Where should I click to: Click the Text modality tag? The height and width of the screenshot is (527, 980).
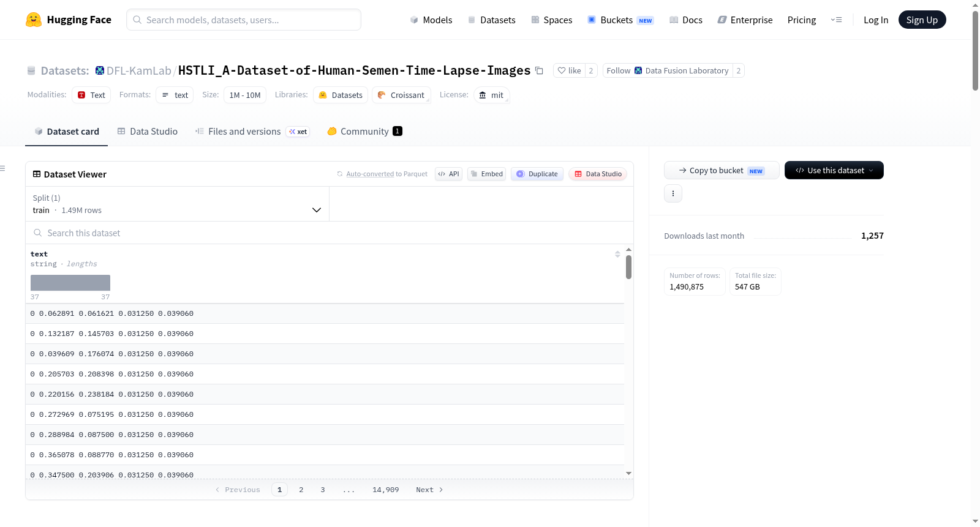point(91,95)
